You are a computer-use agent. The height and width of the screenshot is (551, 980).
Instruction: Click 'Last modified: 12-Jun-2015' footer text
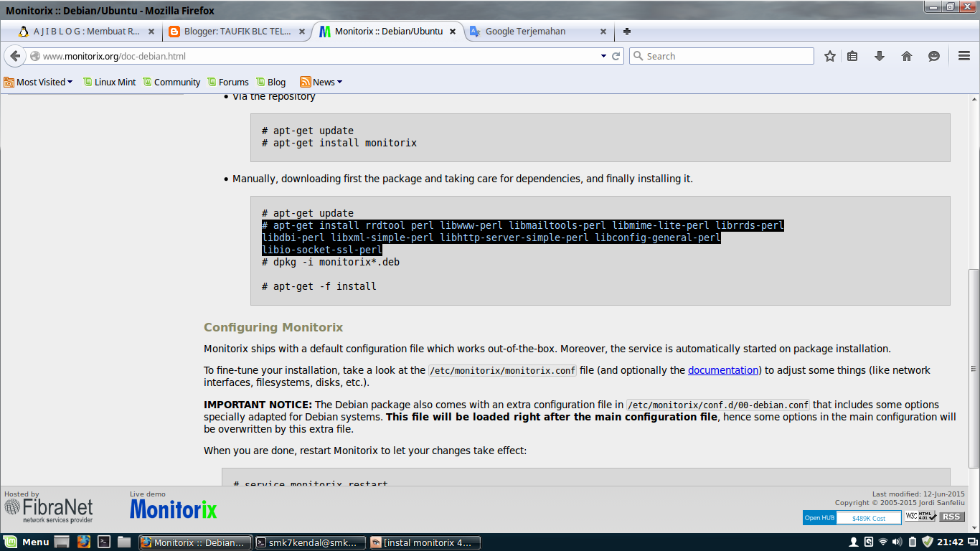point(918,494)
